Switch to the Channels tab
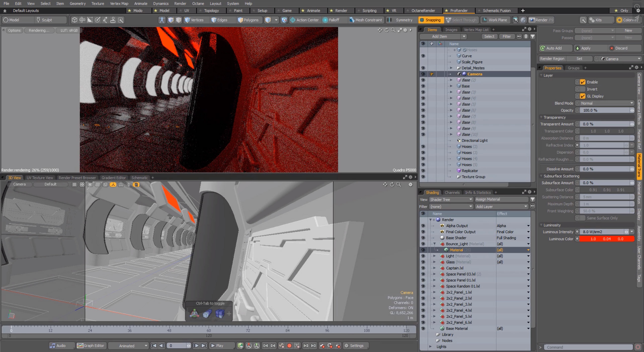The image size is (644, 352). 452,193
